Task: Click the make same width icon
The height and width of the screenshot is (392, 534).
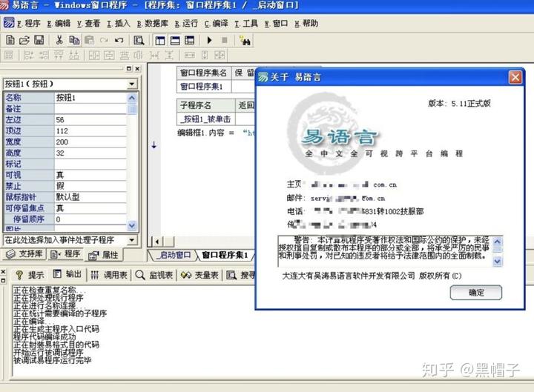Action: (189, 55)
